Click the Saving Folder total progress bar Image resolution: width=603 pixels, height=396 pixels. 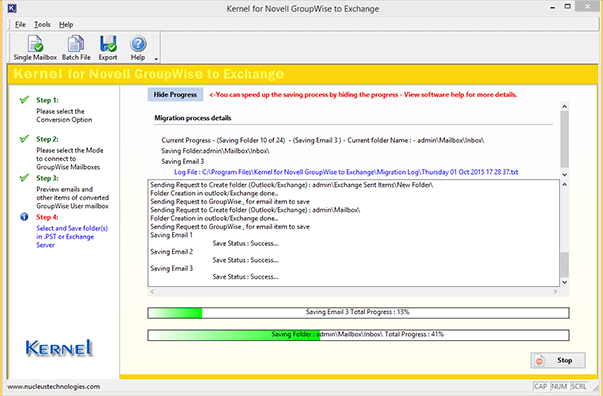[358, 335]
